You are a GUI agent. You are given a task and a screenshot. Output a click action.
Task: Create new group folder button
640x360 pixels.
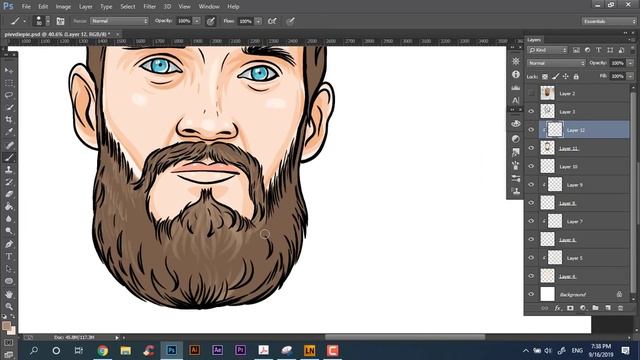pos(595,308)
